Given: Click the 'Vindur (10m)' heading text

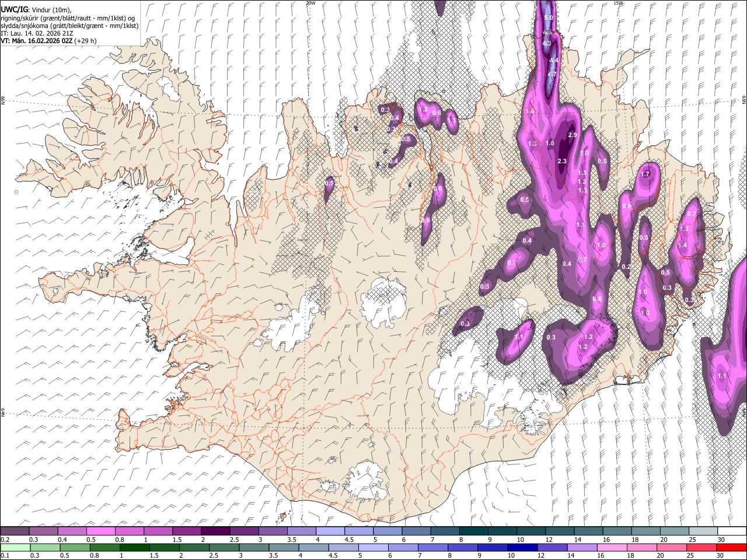Looking at the screenshot, I should 51,10.
